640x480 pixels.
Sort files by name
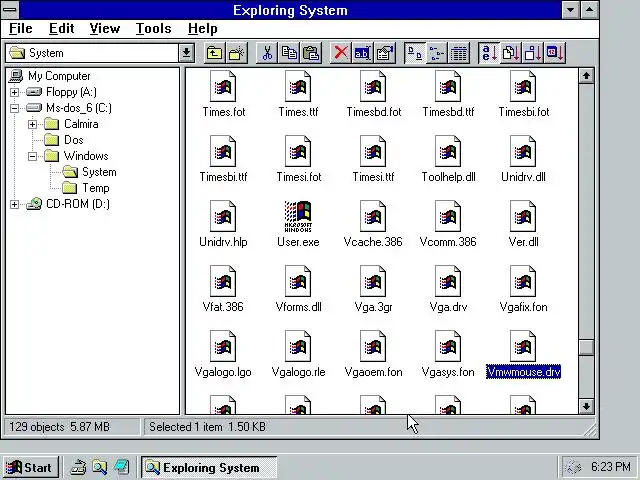(489, 53)
